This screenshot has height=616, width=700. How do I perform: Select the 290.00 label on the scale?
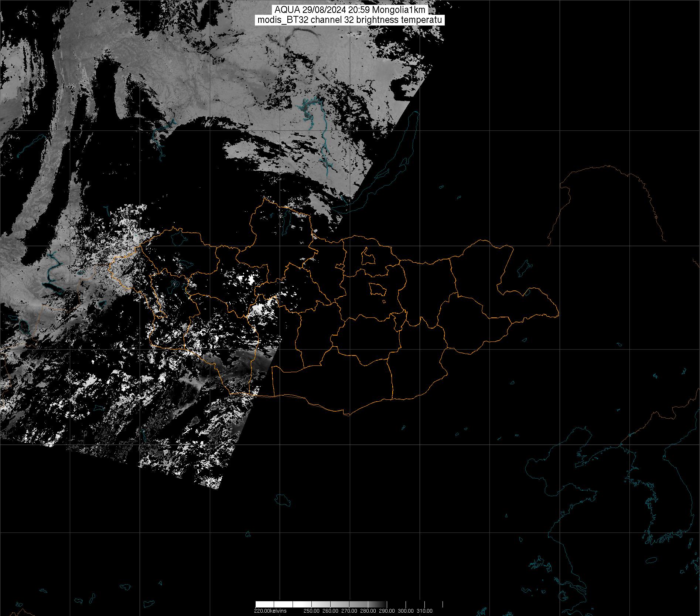387,611
